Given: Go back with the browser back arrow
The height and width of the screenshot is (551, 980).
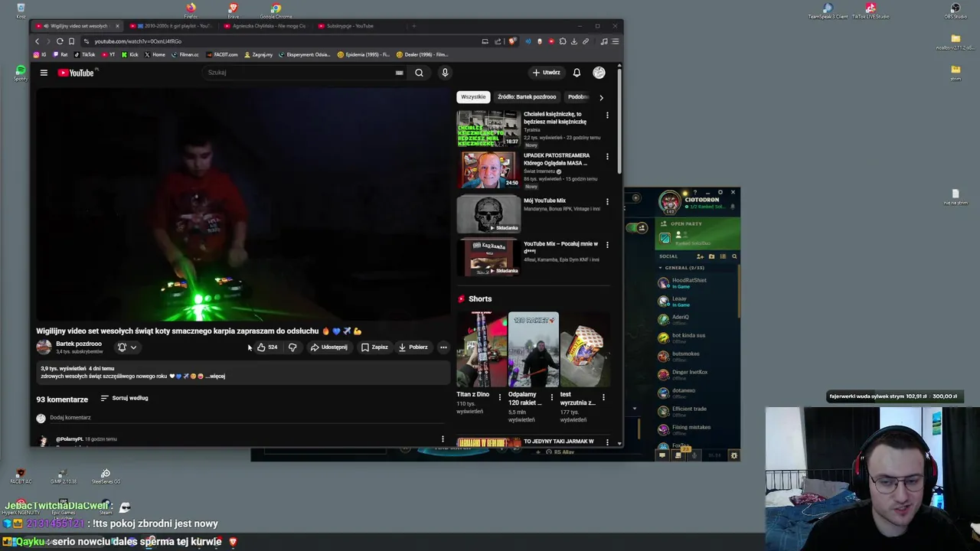Looking at the screenshot, I should coord(37,41).
